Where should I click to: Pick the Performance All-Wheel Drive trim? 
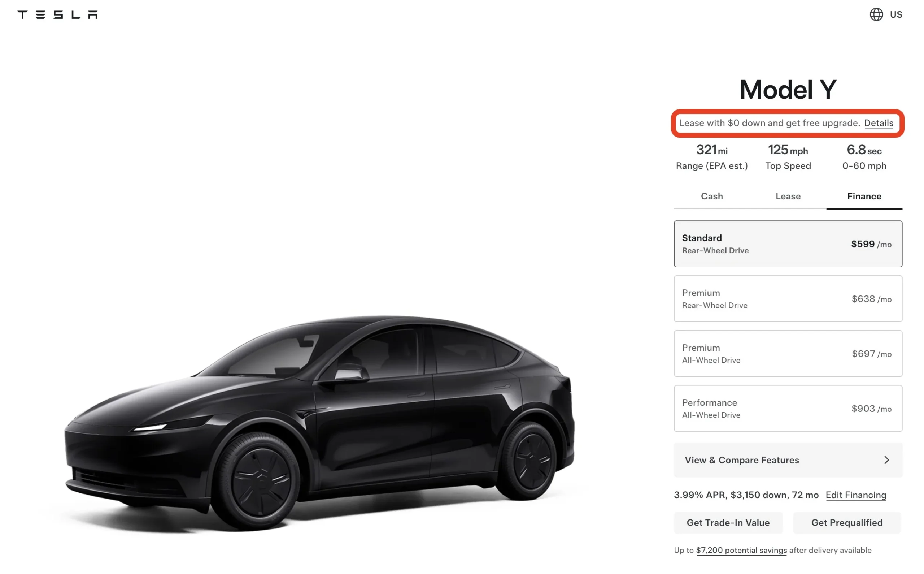point(788,409)
